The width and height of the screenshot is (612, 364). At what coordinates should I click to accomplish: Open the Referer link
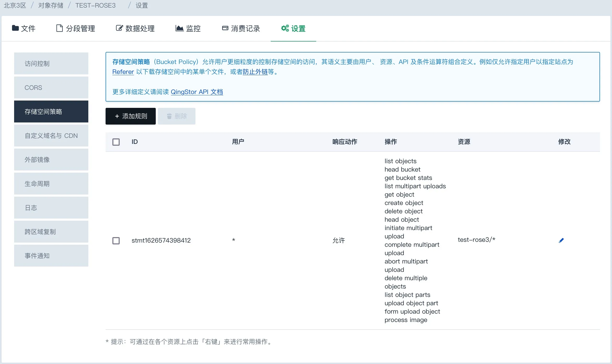click(x=123, y=72)
